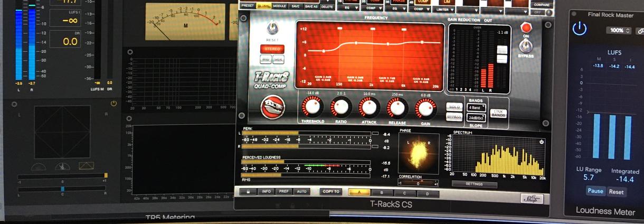Select Side processing mode
This screenshot has height=224, width=644.
click(278, 60)
